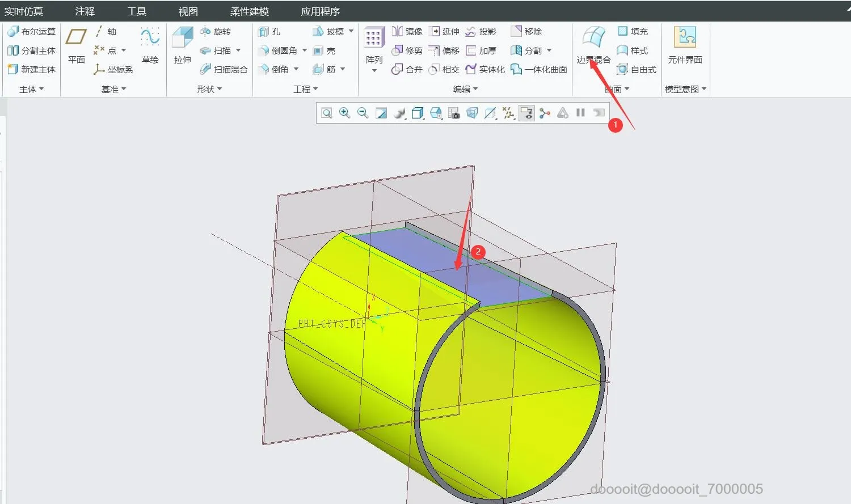Switch to Flexible Modeling (柔性建模) tab
Screen dimensions: 851x504
(x=250, y=11)
